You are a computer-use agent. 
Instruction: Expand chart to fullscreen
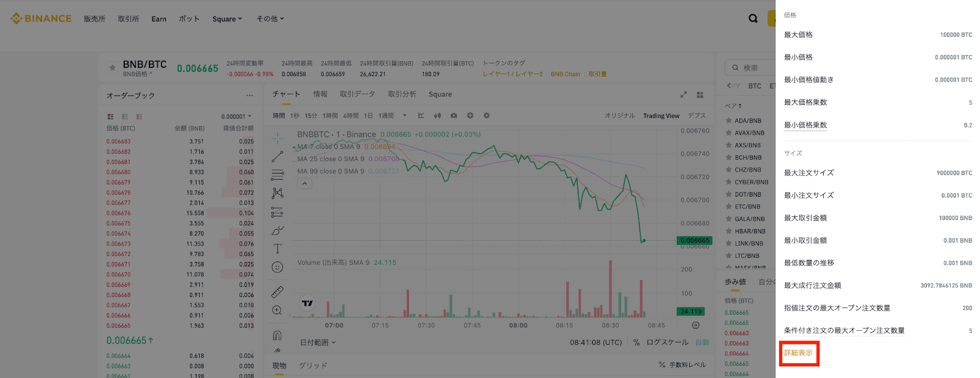[x=684, y=95]
